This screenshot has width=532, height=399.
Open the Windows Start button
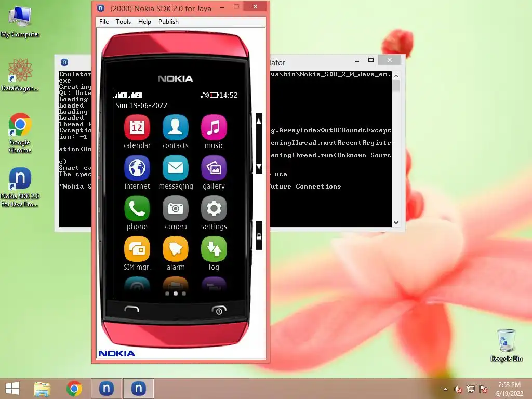12,389
